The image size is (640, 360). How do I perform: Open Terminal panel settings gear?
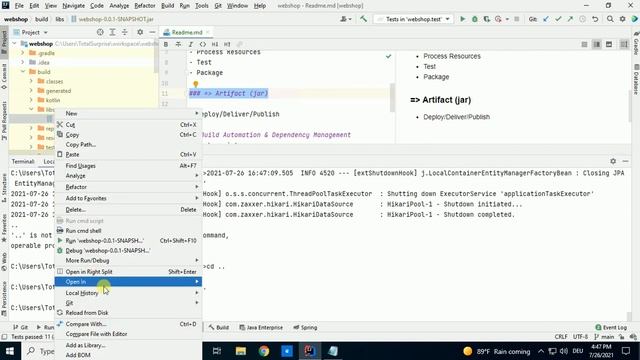point(613,161)
